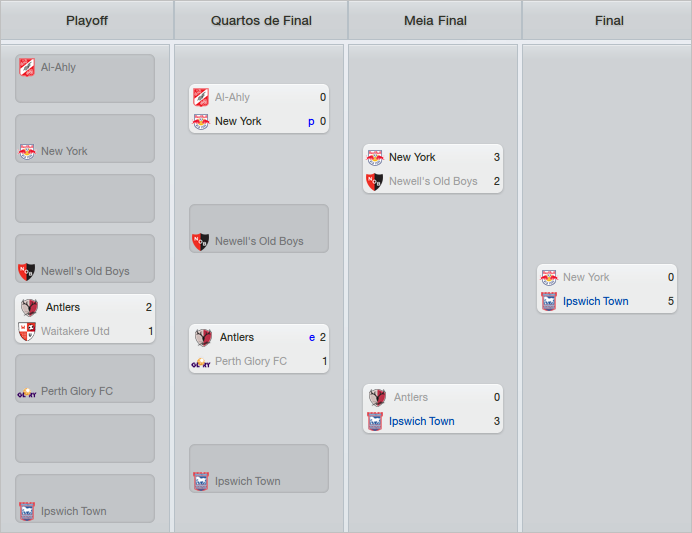This screenshot has width=692, height=533.
Task: Open Ipswich Town link in Meia Final match
Action: click(x=421, y=421)
